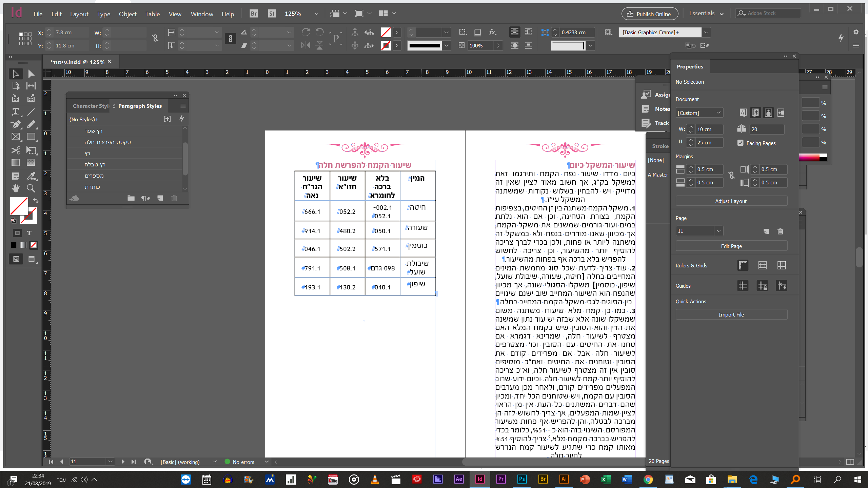Select the Hand tool
This screenshot has height=488, width=868.
coord(16,188)
